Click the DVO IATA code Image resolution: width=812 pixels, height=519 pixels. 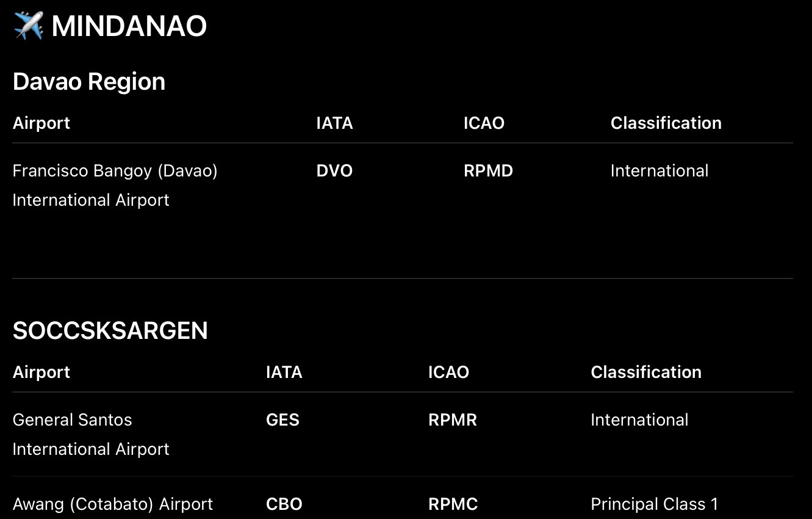click(334, 171)
